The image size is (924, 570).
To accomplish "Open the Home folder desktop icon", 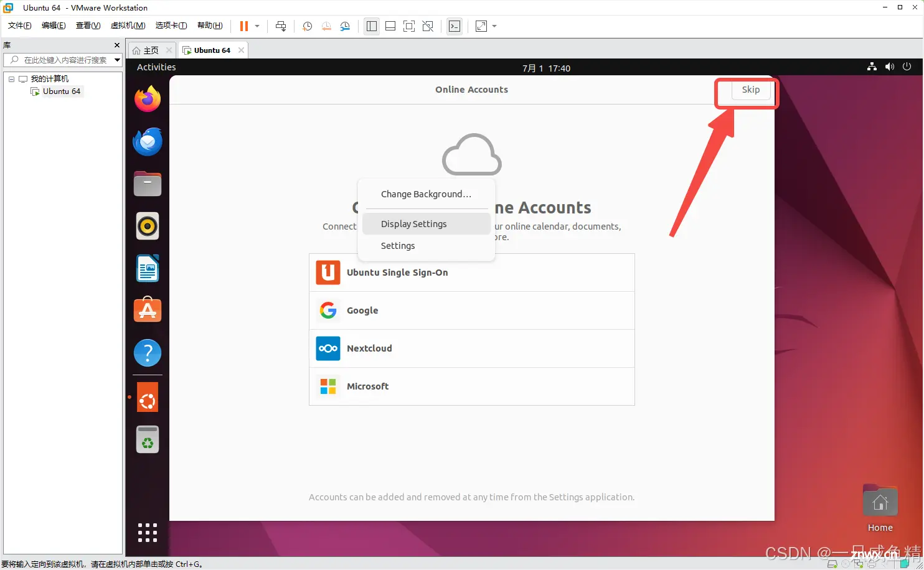I will tap(880, 508).
